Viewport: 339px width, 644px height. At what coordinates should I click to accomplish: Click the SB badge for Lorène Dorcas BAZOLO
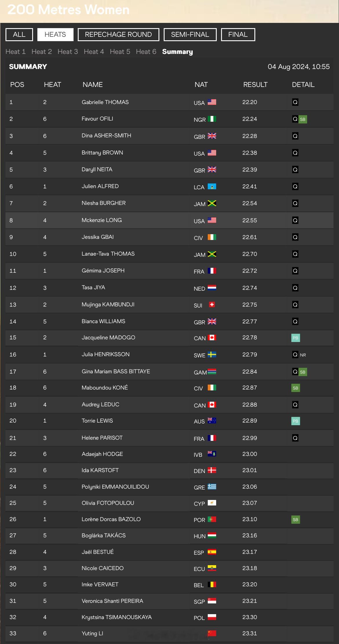pyautogui.click(x=296, y=520)
